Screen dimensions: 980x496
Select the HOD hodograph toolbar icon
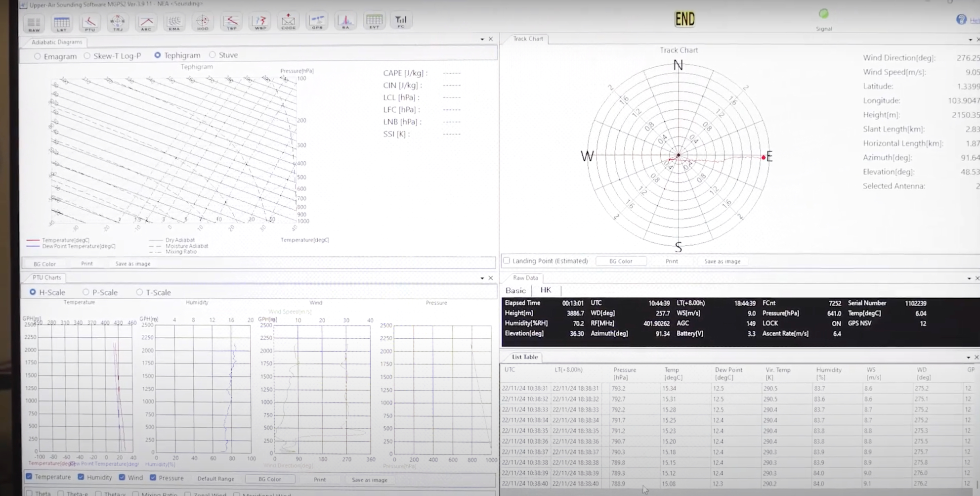(x=203, y=22)
